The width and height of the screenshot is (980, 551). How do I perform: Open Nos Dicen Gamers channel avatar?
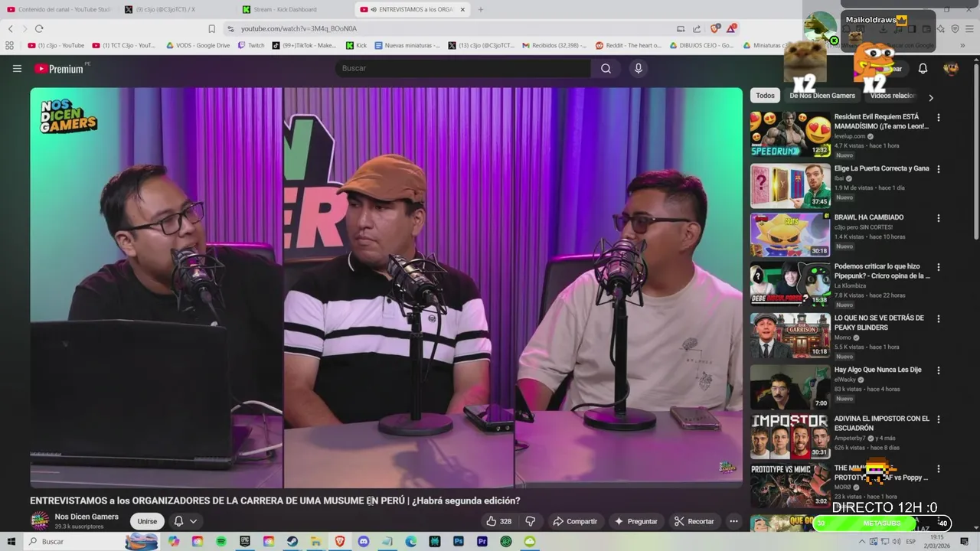coord(40,521)
